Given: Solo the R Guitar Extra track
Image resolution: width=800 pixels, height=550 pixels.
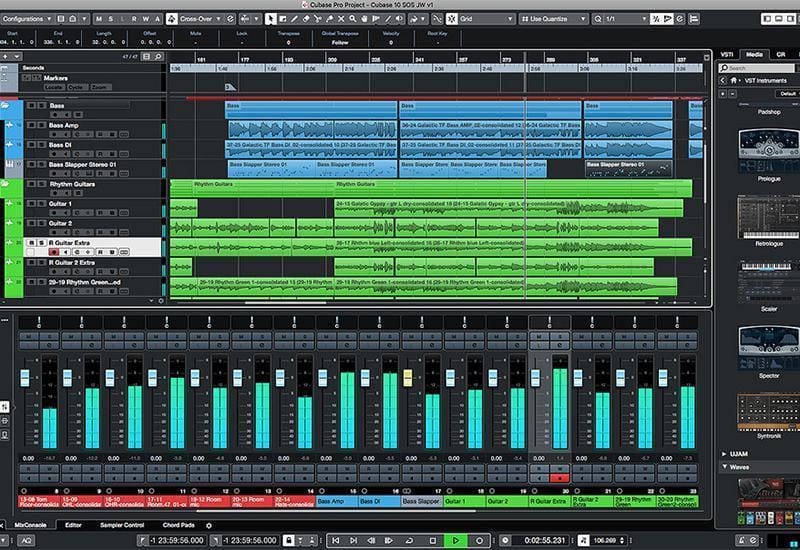Looking at the screenshot, I should pos(39,243).
